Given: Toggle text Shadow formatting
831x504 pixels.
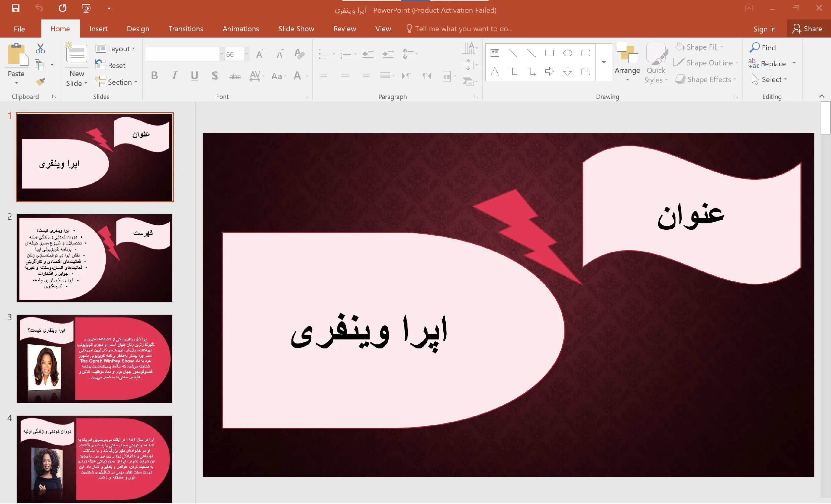Looking at the screenshot, I should tap(215, 75).
